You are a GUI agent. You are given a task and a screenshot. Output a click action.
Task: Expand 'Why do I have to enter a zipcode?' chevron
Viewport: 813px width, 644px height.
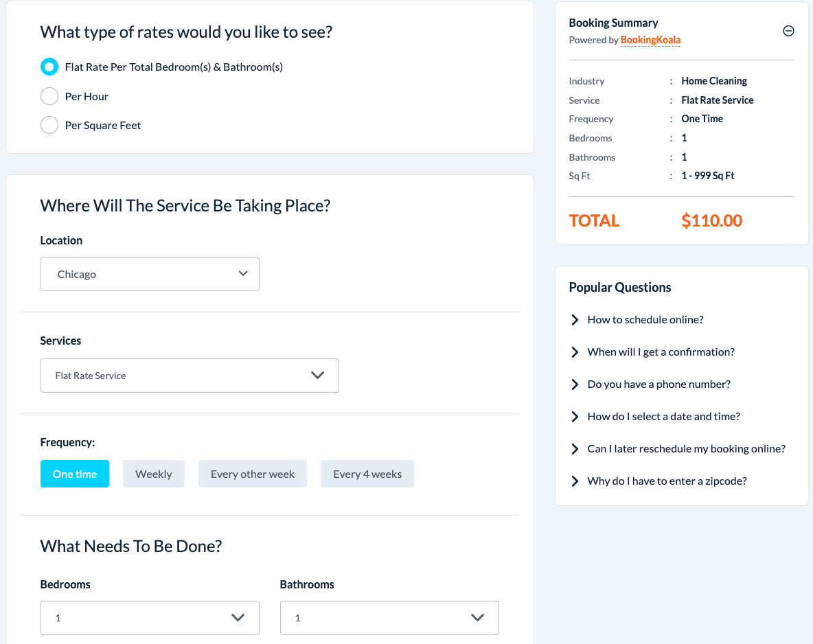click(x=575, y=481)
